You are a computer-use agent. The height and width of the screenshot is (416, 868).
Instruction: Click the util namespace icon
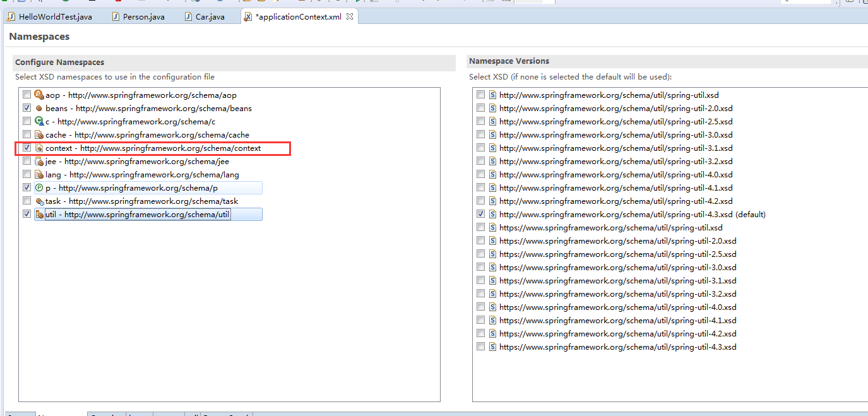pos(39,215)
